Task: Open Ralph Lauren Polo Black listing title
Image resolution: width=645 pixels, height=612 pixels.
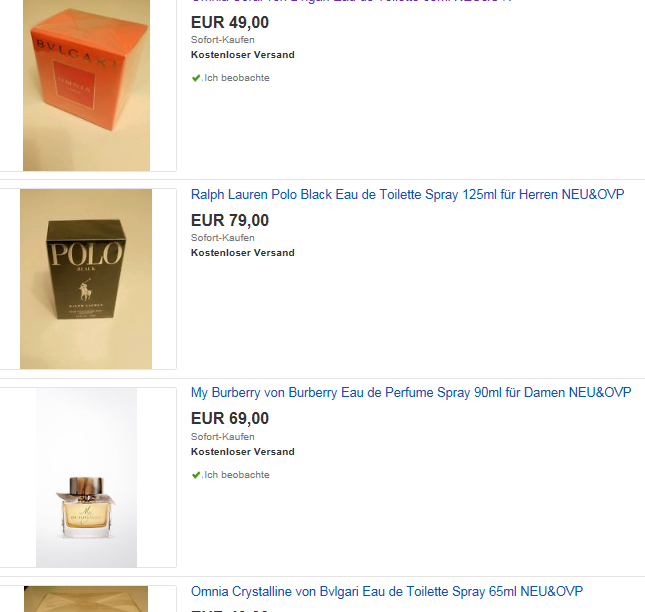Action: (x=408, y=194)
